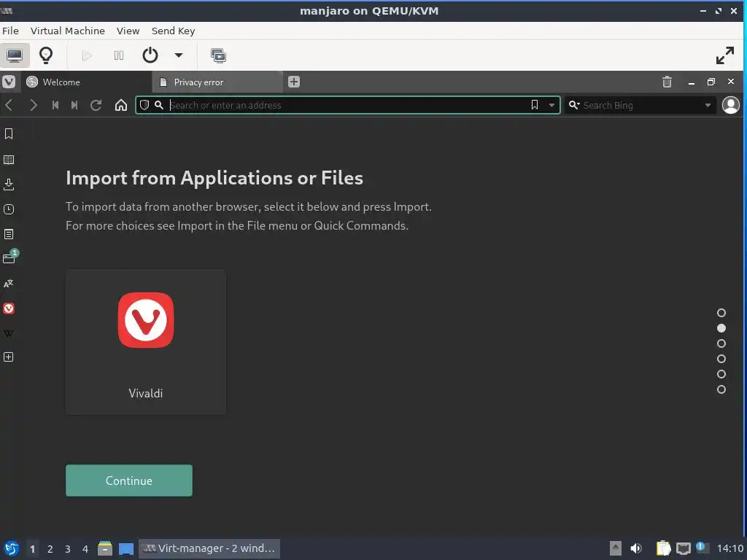Click the fast forward button
This screenshot has width=747, height=560.
[74, 105]
